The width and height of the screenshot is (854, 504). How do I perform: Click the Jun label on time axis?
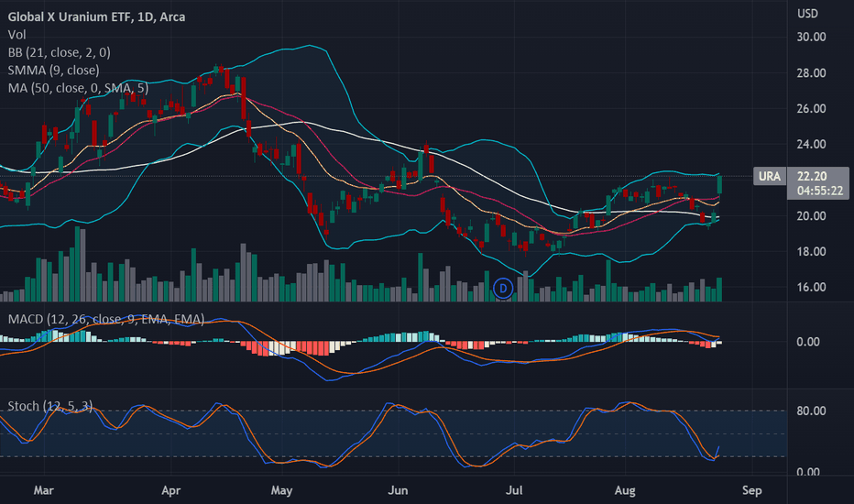click(x=398, y=490)
